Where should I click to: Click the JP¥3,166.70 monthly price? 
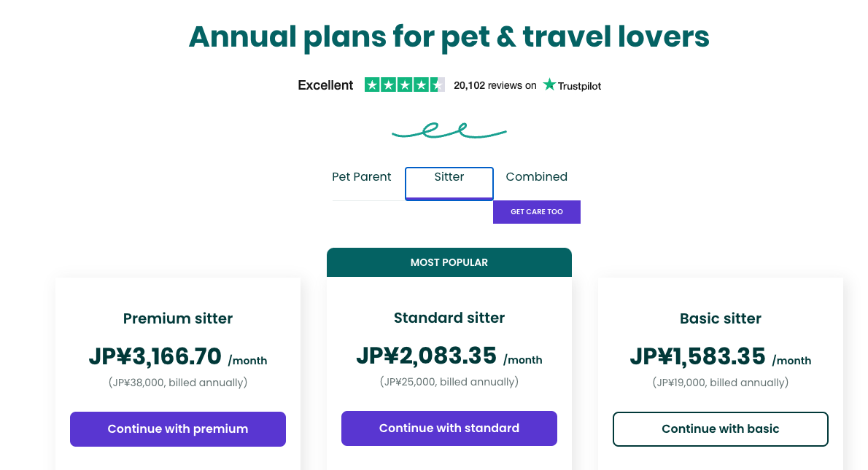pyautogui.click(x=155, y=356)
